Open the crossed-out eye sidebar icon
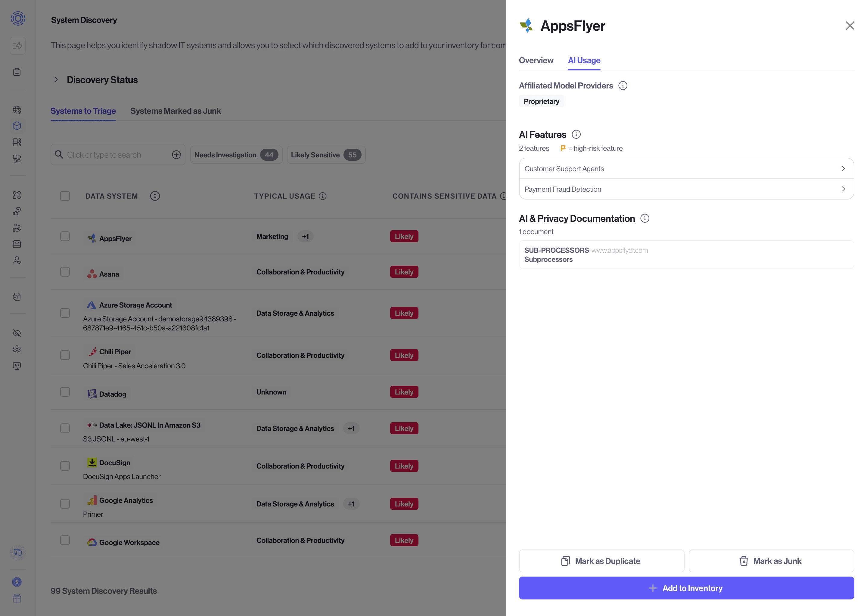The height and width of the screenshot is (616, 867). pyautogui.click(x=17, y=333)
